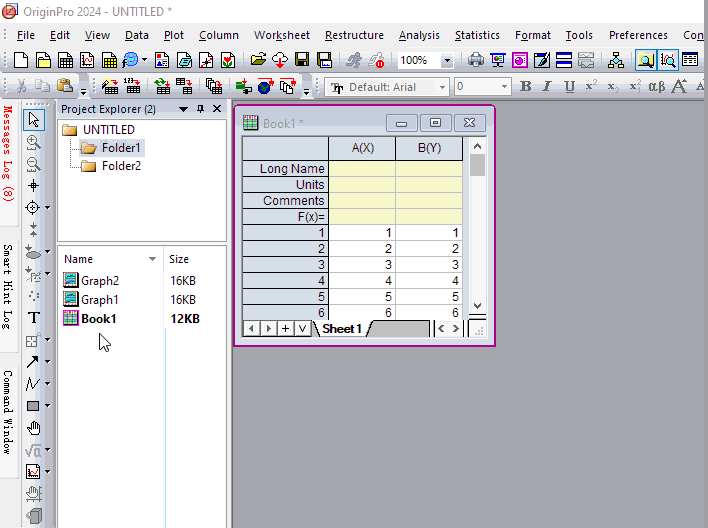Toggle Italic text formatting
The width and height of the screenshot is (708, 528).
click(x=547, y=87)
